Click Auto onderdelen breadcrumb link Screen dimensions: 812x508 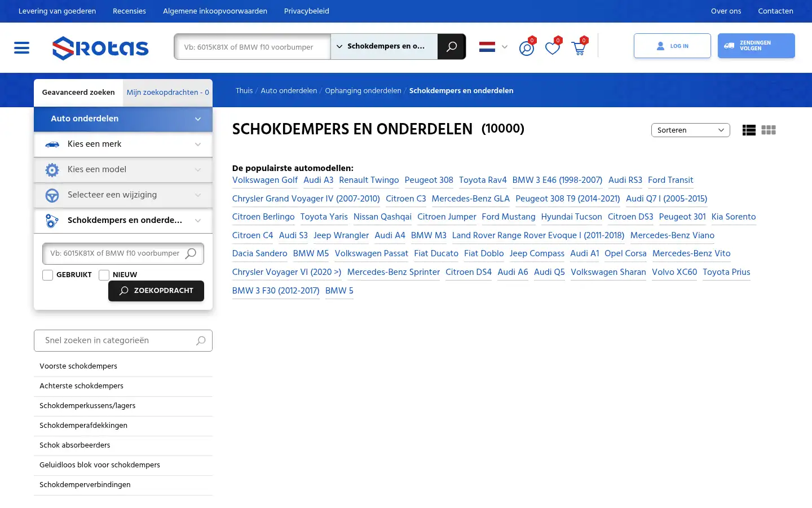(289, 91)
